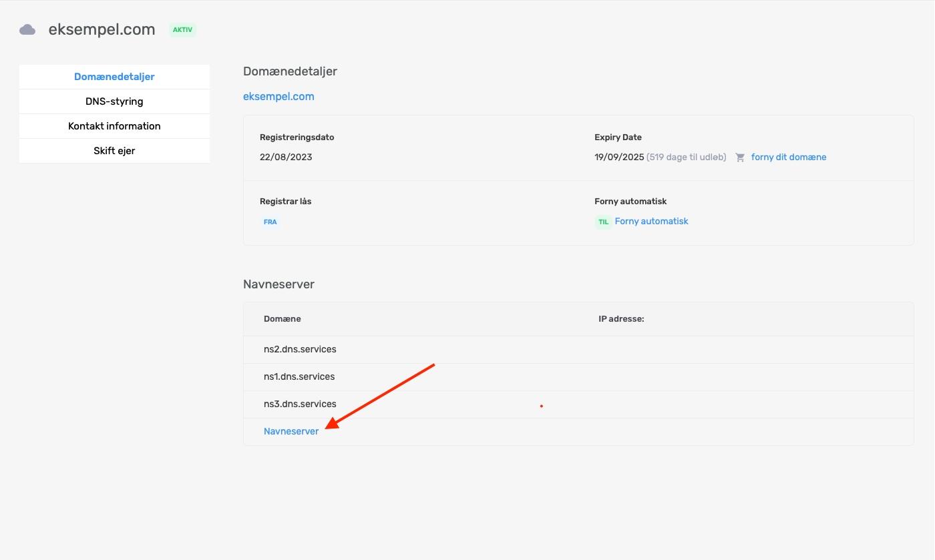The height and width of the screenshot is (560, 935).
Task: Click the expiry date 19/09/2025
Action: click(619, 157)
